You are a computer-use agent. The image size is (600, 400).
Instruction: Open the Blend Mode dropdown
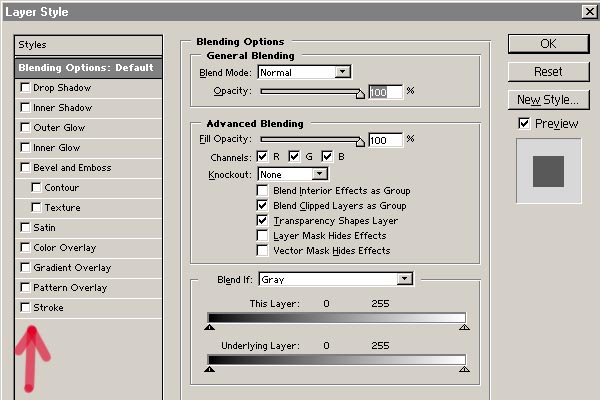[x=305, y=72]
